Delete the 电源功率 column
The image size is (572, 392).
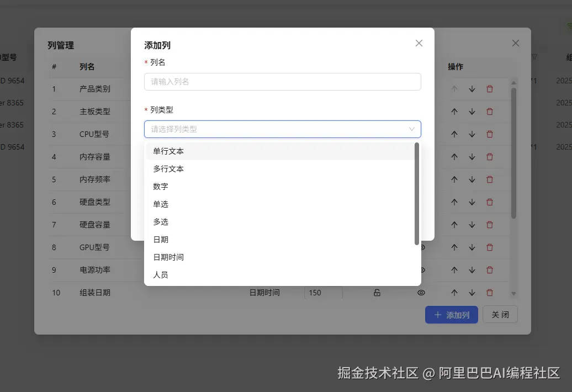click(x=490, y=270)
